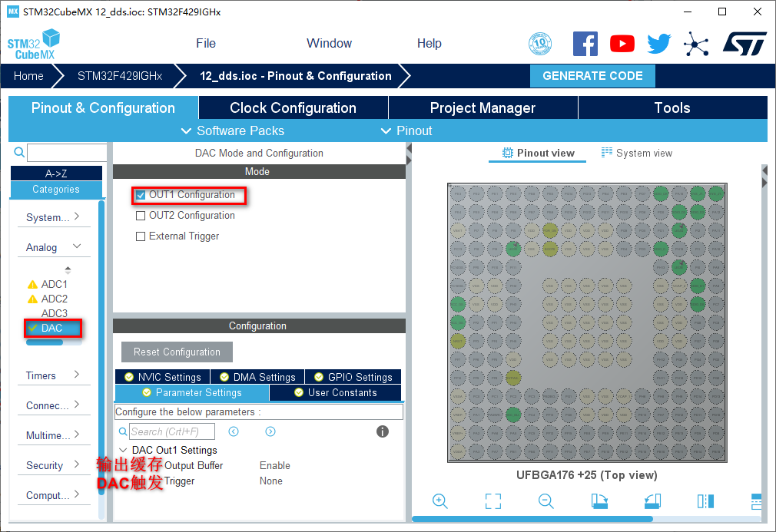Uncheck the OUT1 Configuration checkbox
This screenshot has height=532, width=776.
pos(141,195)
